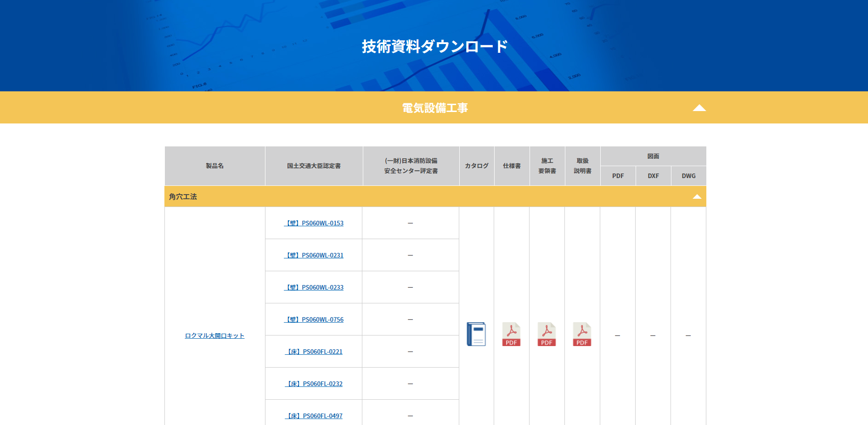This screenshot has width=868, height=425.
Task: Click the DWG drawing column header
Action: (688, 176)
